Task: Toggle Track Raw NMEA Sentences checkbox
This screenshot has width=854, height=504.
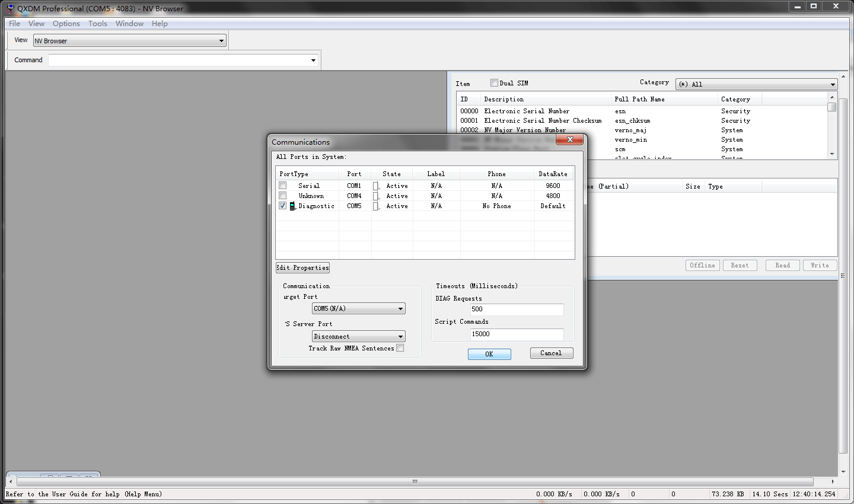Action: point(400,348)
